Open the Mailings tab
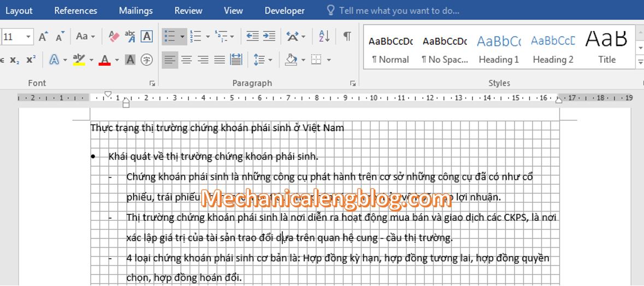The height and width of the screenshot is (286, 644). 136,11
